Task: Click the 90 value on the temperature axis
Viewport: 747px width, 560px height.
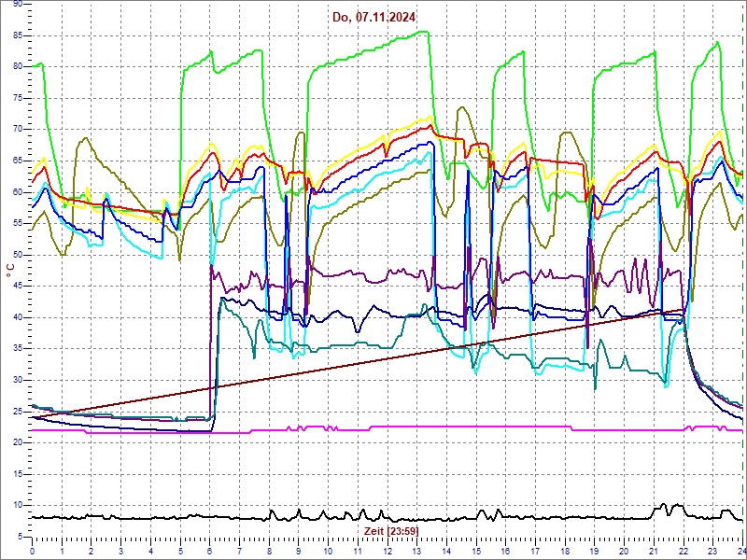Action: click(x=18, y=4)
